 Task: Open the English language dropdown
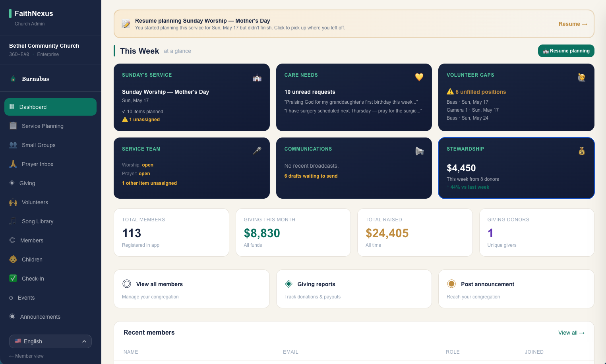tap(50, 341)
